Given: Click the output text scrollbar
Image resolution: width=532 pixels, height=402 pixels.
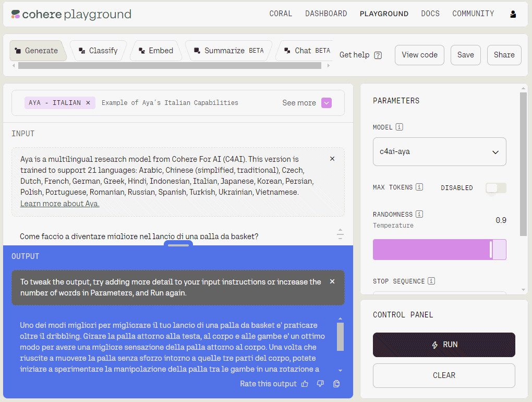Looking at the screenshot, I should [340, 336].
